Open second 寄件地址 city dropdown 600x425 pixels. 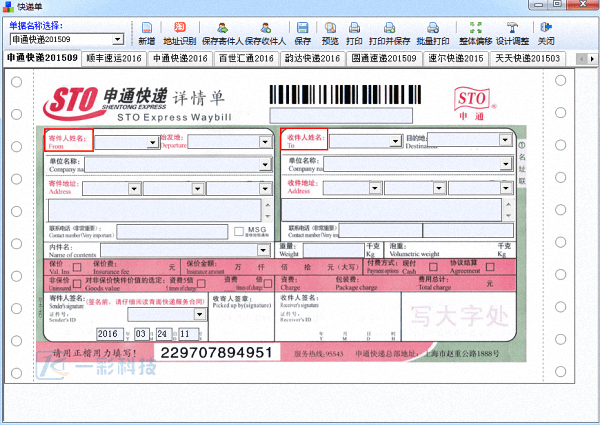[x=198, y=189]
